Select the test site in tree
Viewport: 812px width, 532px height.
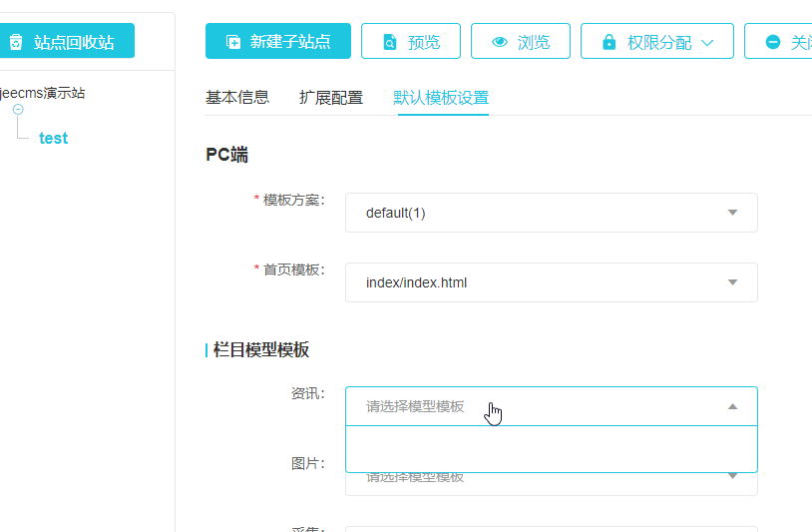pos(53,139)
